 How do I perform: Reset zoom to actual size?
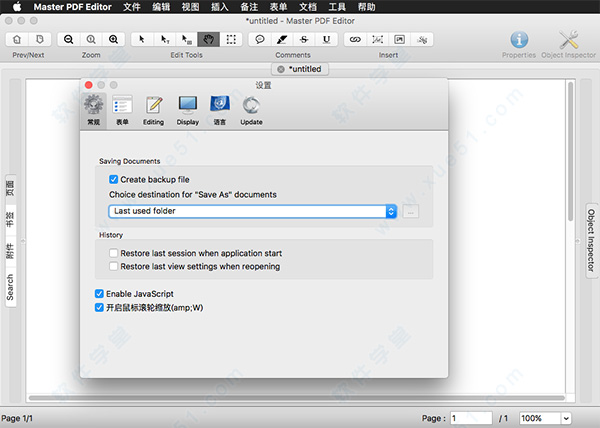pos(91,39)
